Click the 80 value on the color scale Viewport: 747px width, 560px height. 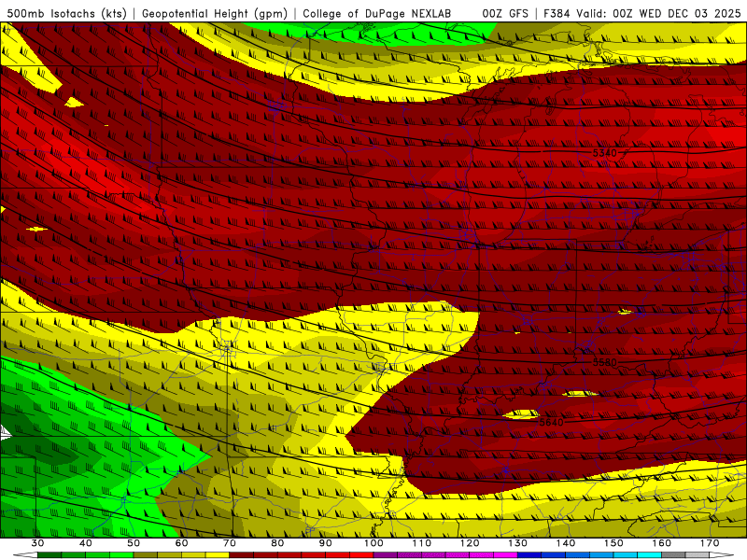pyautogui.click(x=277, y=543)
